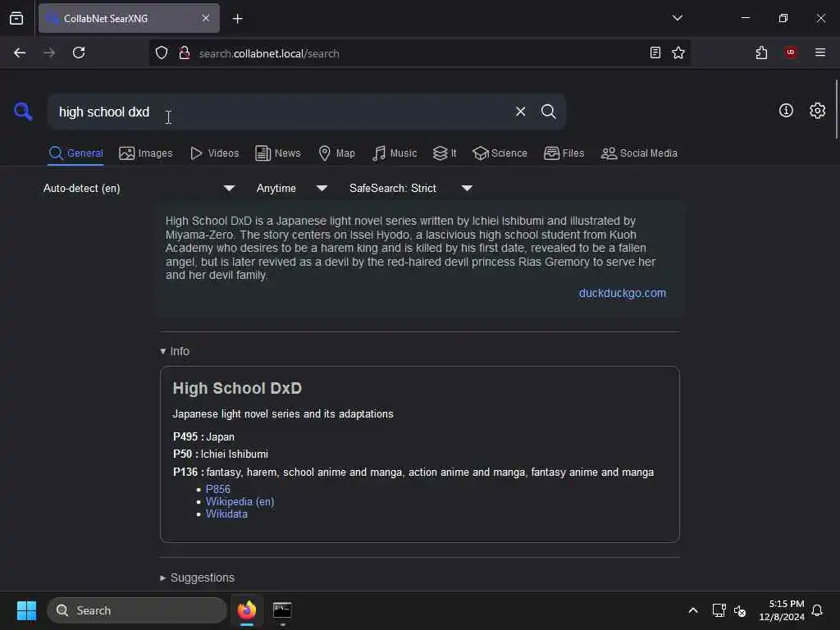Click the page vertical scrollbar

point(836,109)
